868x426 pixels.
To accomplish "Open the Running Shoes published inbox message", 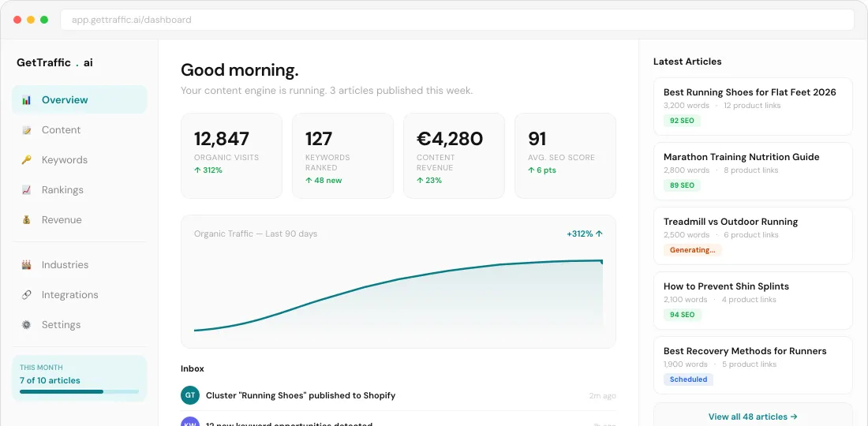I will (x=398, y=395).
